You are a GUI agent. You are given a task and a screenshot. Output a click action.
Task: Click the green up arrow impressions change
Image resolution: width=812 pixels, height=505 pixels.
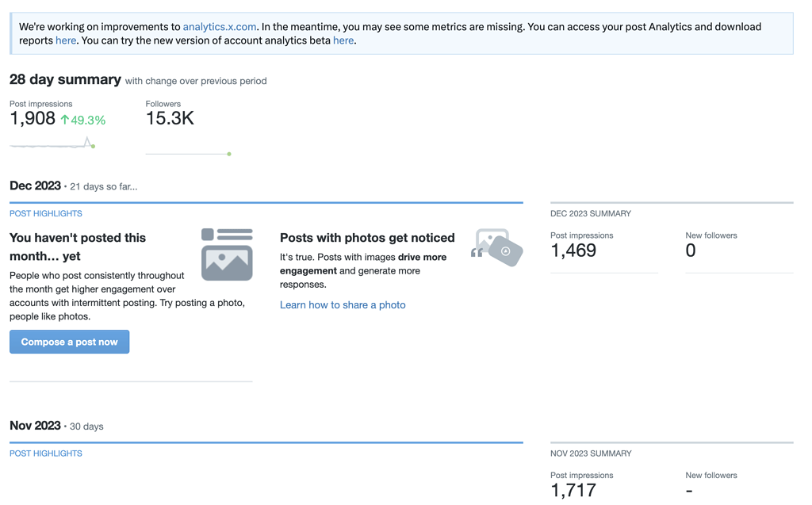point(65,120)
